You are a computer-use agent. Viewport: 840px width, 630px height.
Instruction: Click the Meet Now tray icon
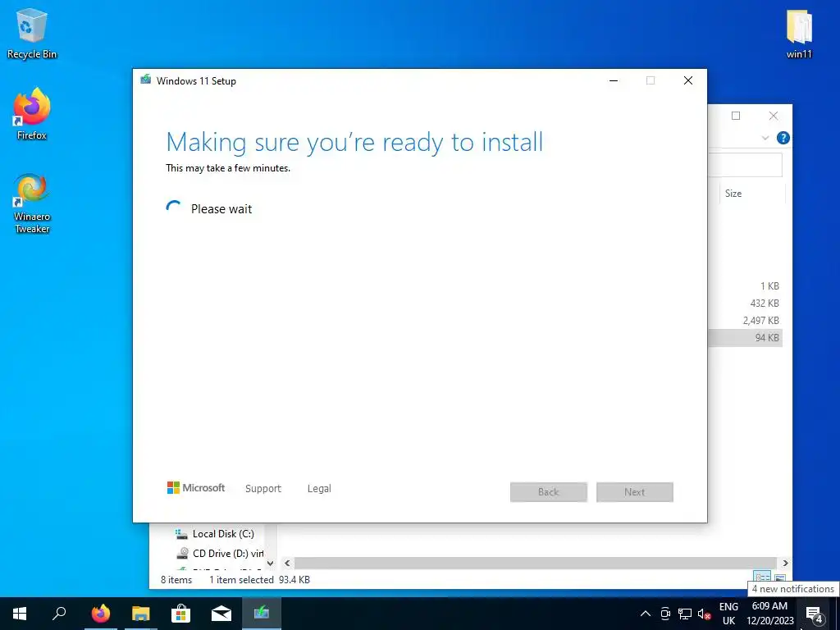pyautogui.click(x=665, y=614)
